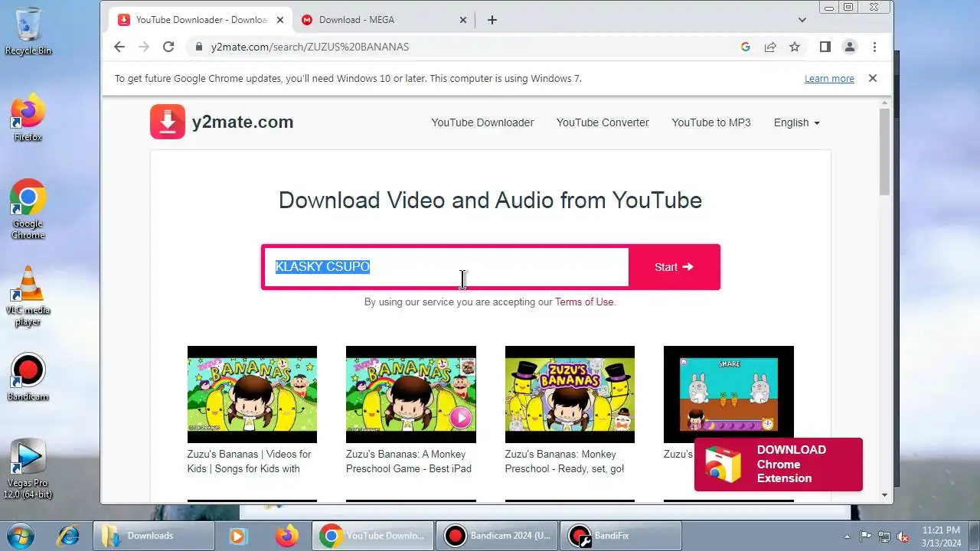This screenshot has width=980, height=551.
Task: Click the Action Center flag tray icon
Action: click(x=866, y=536)
